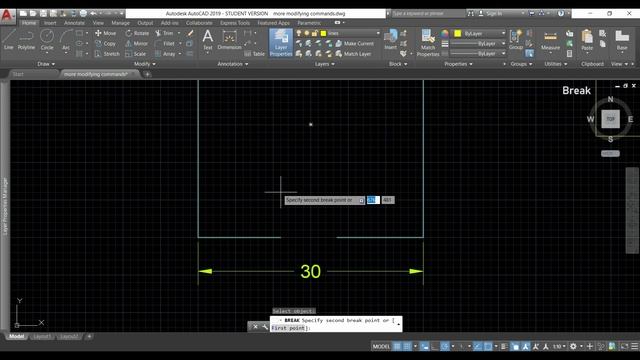The height and width of the screenshot is (360, 640).
Task: Click the Array tool
Action: [x=165, y=54]
